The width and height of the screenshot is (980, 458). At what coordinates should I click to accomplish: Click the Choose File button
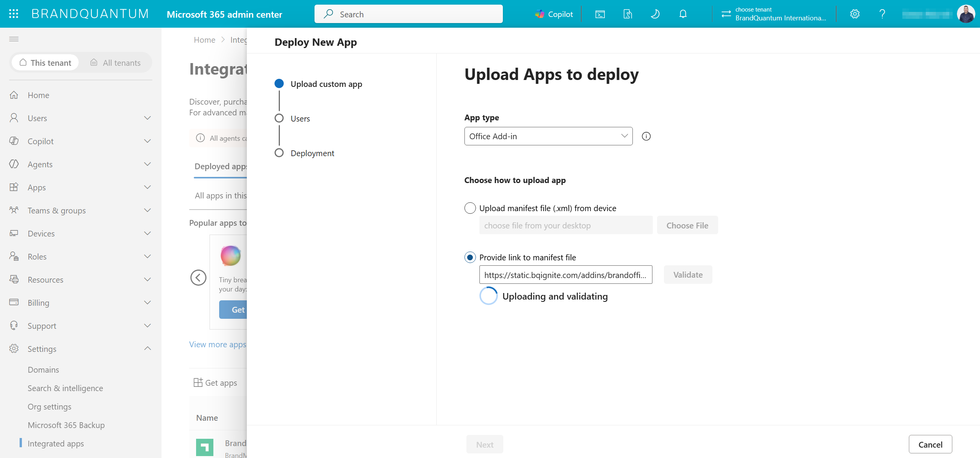click(x=687, y=225)
